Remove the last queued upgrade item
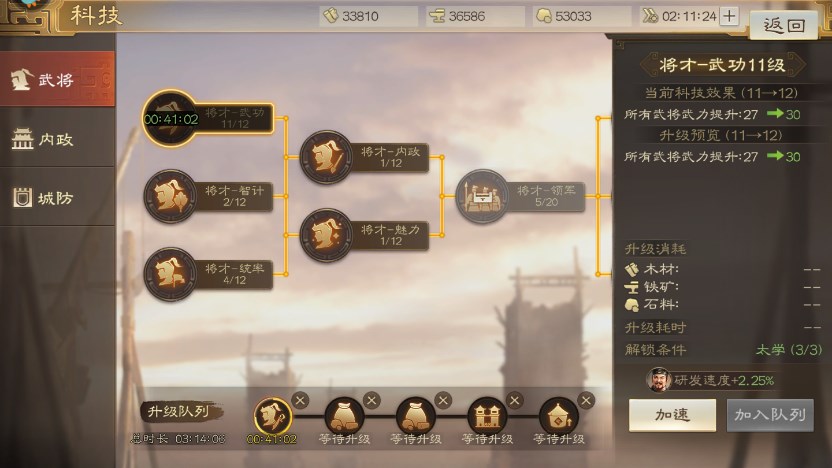Screen dimensions: 832x468 pos(586,401)
